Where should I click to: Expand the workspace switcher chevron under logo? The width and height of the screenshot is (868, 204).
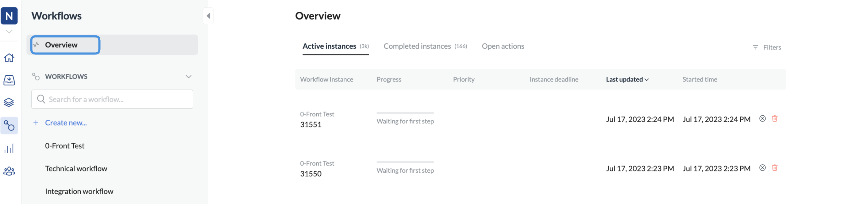9,31
